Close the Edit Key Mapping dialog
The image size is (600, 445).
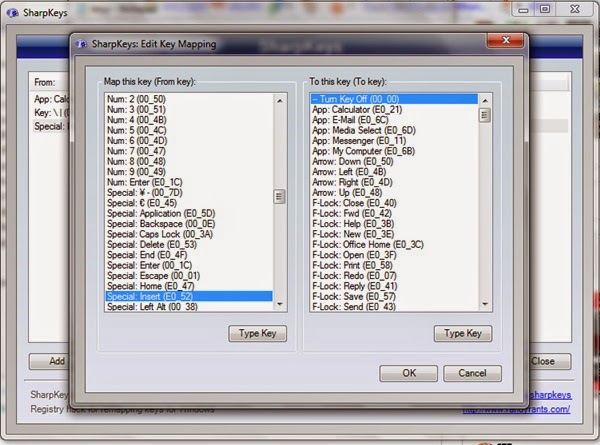point(505,40)
